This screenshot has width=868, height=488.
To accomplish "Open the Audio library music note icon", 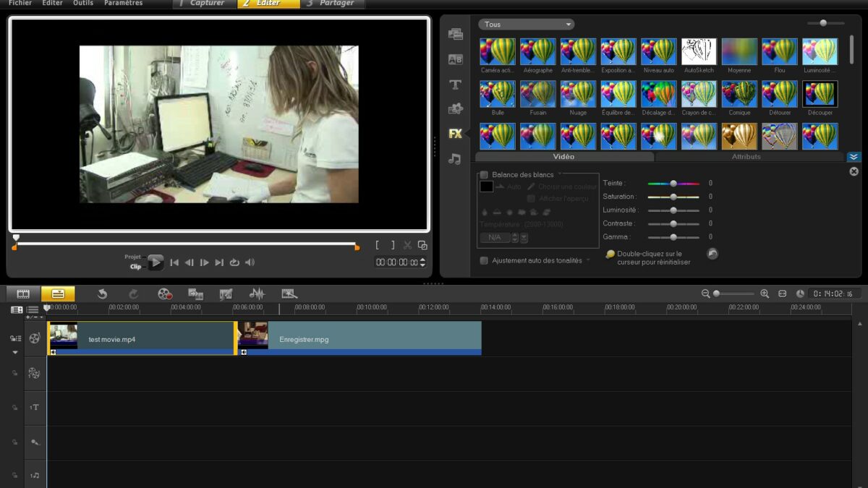I will click(x=455, y=159).
